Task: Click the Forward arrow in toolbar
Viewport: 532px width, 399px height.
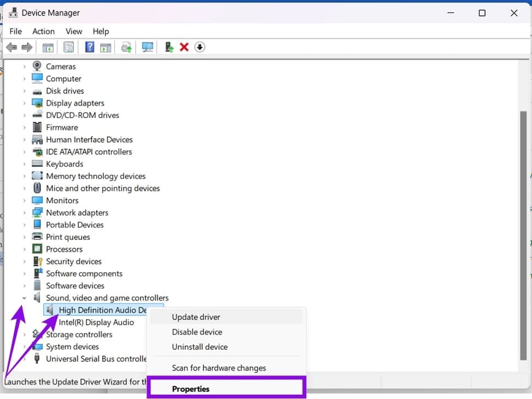Action: point(27,47)
